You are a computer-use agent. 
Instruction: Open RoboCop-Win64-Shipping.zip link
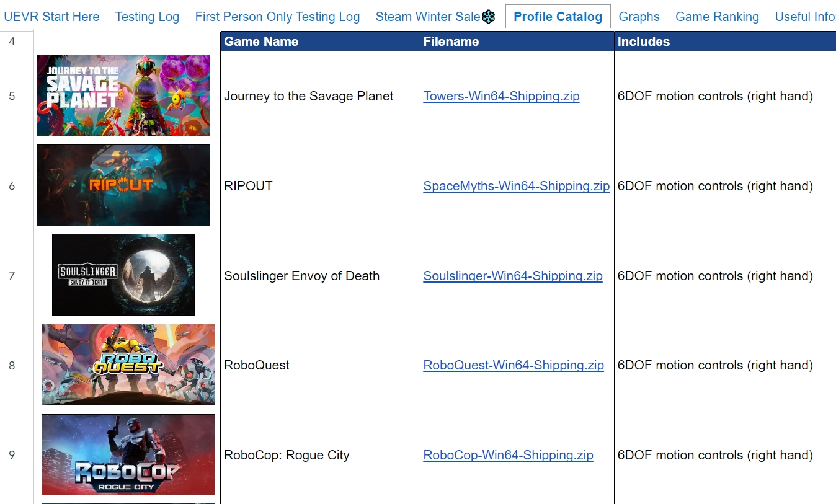(x=508, y=455)
